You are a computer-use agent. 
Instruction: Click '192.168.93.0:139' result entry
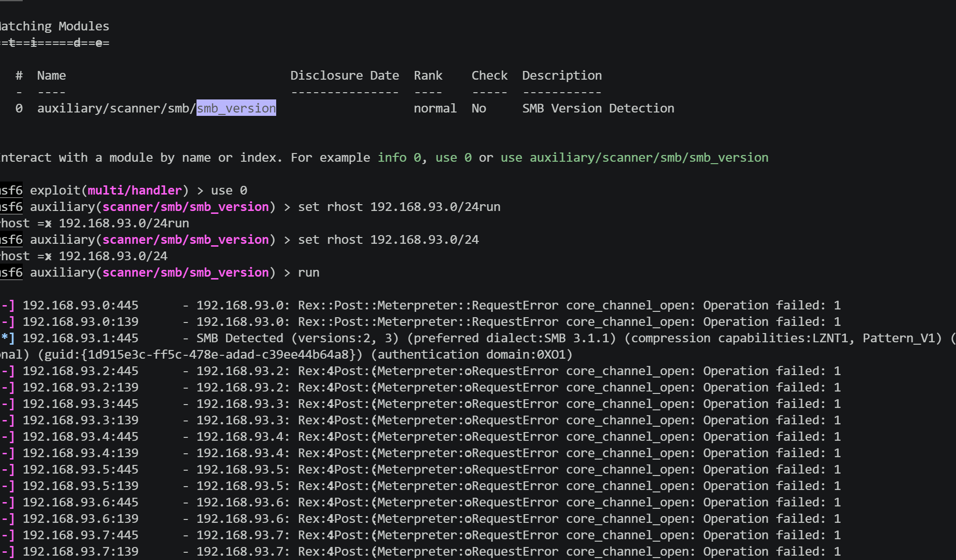(81, 322)
